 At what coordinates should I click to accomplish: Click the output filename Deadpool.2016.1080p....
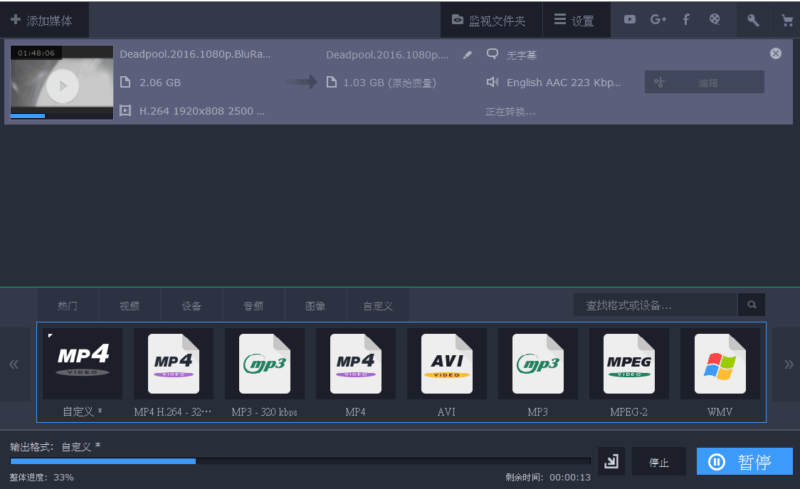(387, 55)
